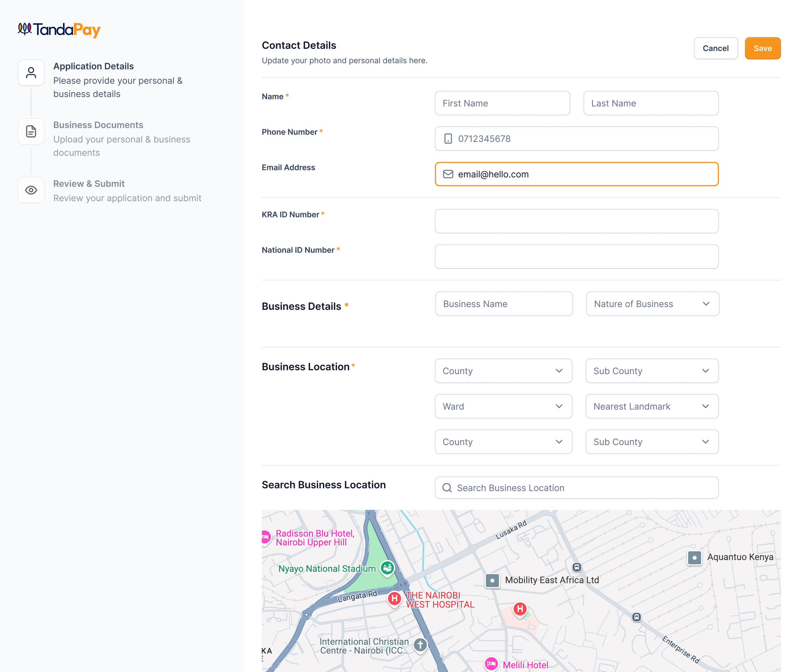This screenshot has height=672, width=796.
Task: Click the First Name input field
Action: pos(502,103)
